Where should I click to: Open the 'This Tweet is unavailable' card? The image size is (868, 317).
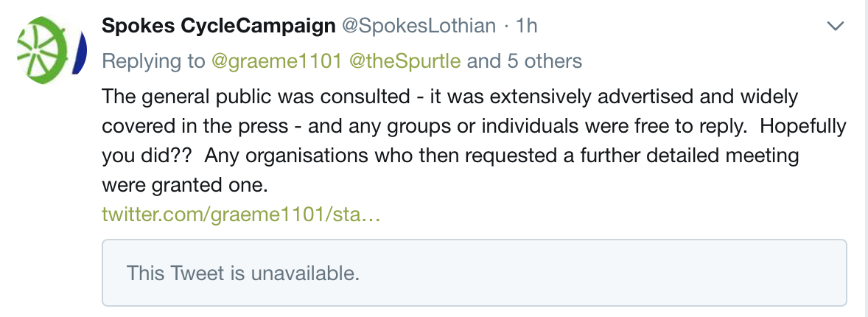474,273
